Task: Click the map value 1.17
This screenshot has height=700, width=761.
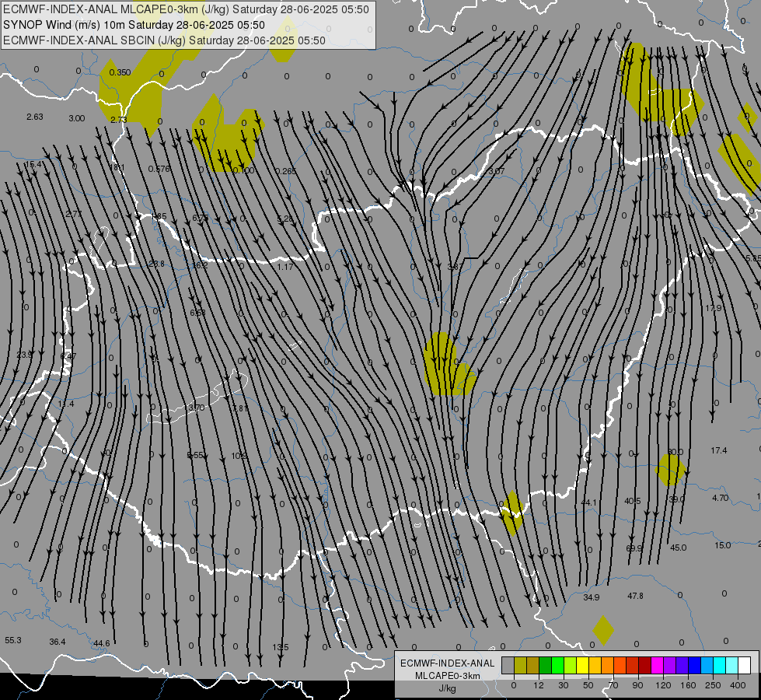Action: coord(285,267)
